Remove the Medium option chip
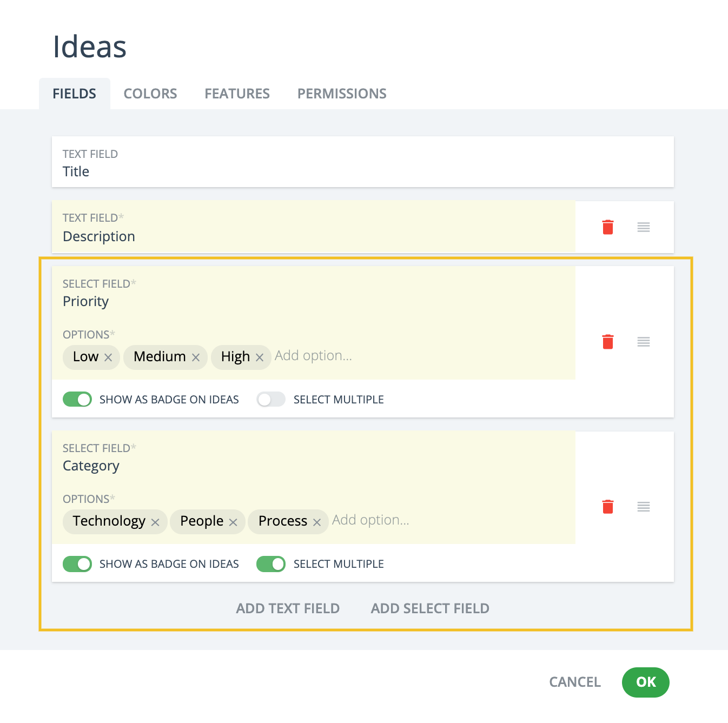The height and width of the screenshot is (723, 728). (x=196, y=357)
